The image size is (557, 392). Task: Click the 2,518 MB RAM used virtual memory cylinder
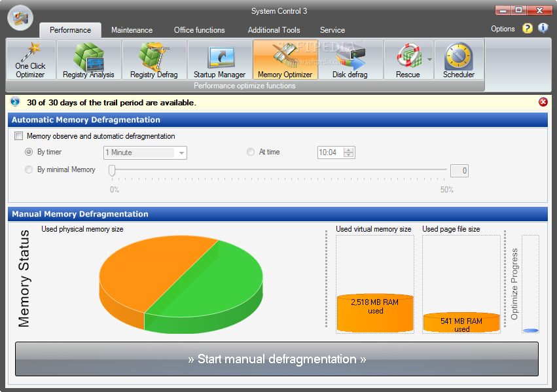coord(375,313)
